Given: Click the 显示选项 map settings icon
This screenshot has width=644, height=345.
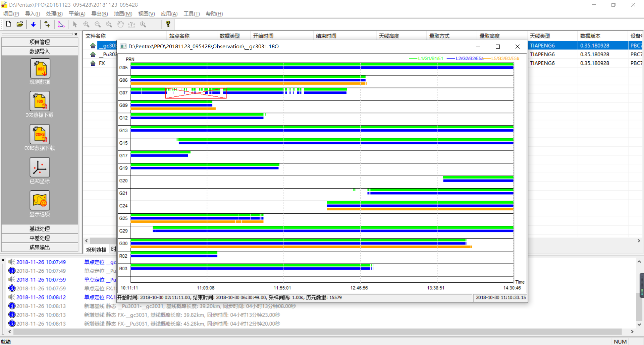Looking at the screenshot, I should point(40,200).
